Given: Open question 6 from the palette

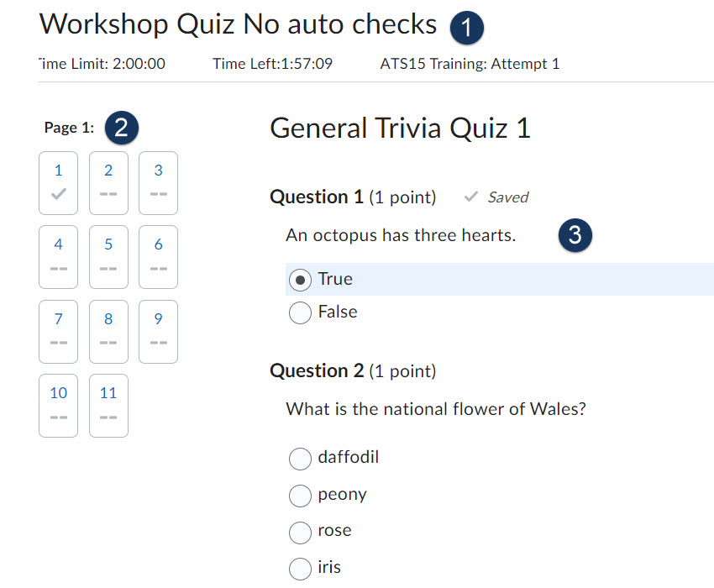Looking at the screenshot, I should click(158, 256).
